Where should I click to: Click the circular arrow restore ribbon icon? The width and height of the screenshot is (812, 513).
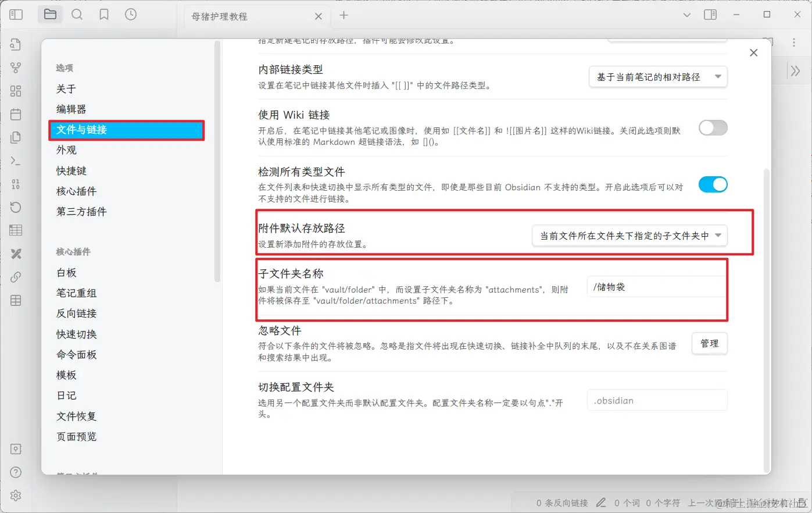click(x=16, y=208)
